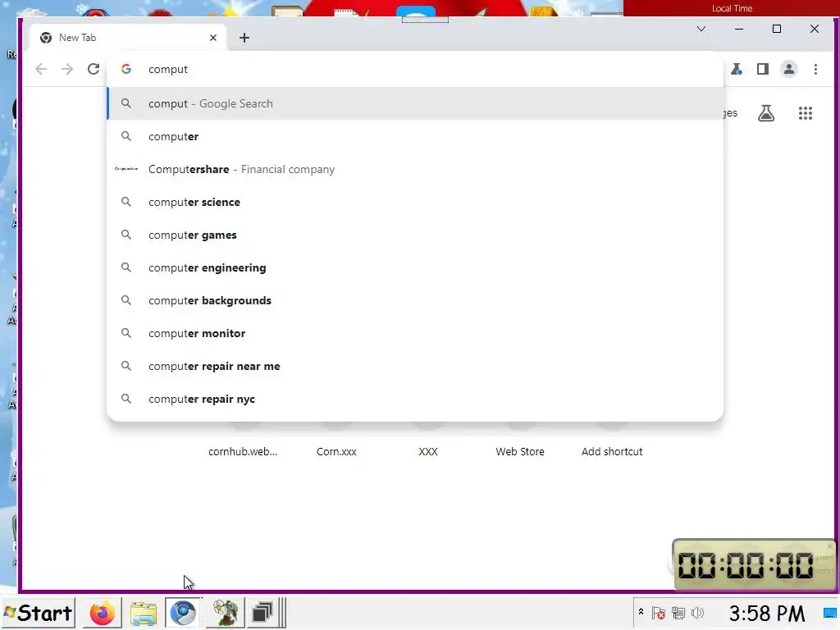The height and width of the screenshot is (630, 840).
Task: Pick the 'computer science' suggestion
Action: pos(415,202)
